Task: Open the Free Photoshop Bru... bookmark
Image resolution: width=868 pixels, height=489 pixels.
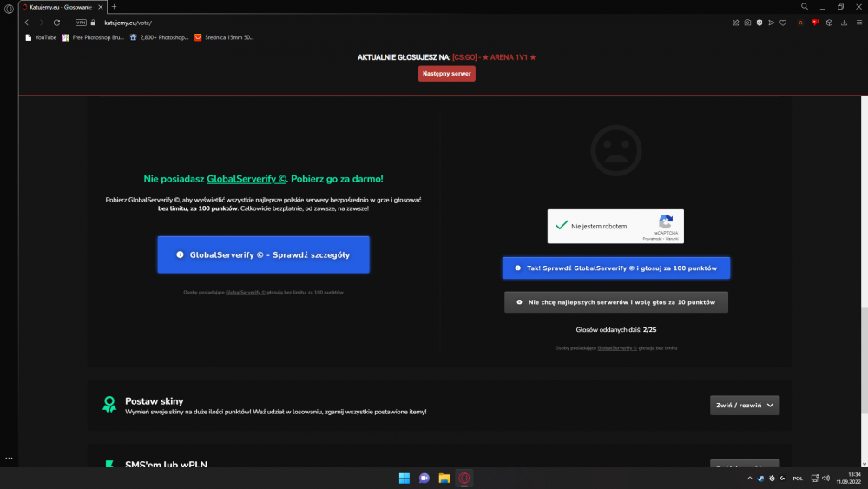Action: [x=93, y=37]
